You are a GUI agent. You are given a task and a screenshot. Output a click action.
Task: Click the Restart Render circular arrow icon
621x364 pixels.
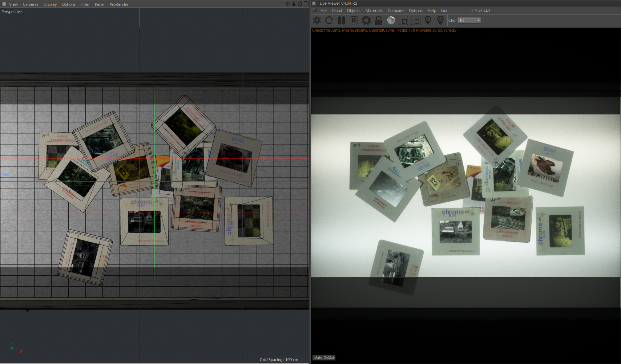[x=329, y=20]
